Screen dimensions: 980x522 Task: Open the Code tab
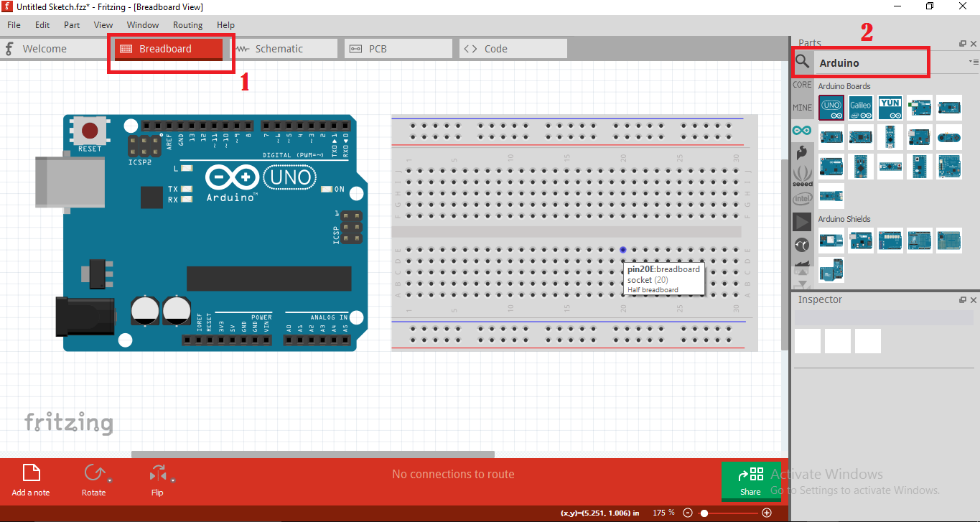513,49
